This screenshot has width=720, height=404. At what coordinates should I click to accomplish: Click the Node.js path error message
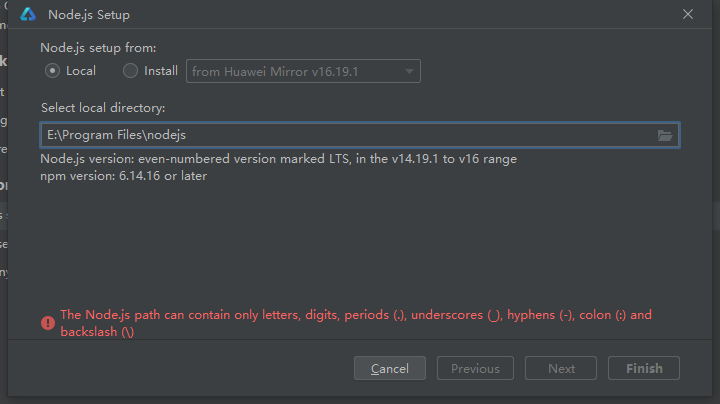tap(356, 323)
